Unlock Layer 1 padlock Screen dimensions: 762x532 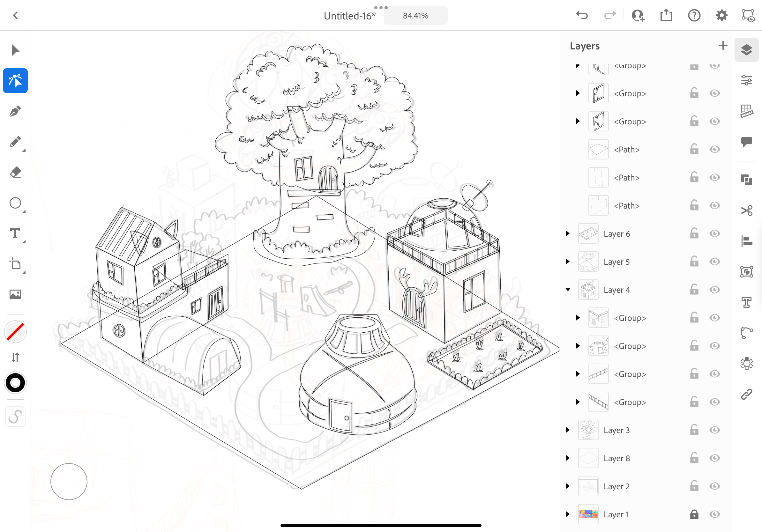(x=694, y=514)
